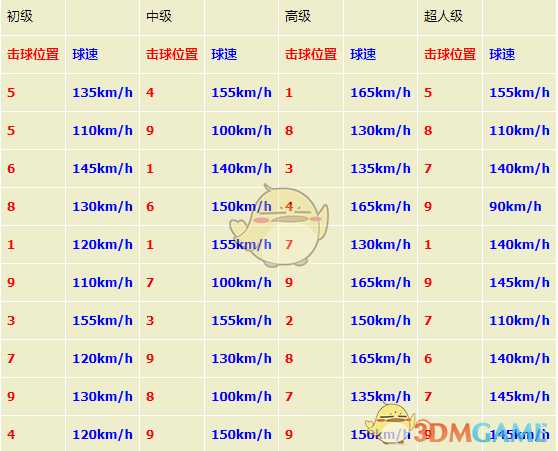
Task: Select position 3 in the 初级 column
Action: [11, 320]
